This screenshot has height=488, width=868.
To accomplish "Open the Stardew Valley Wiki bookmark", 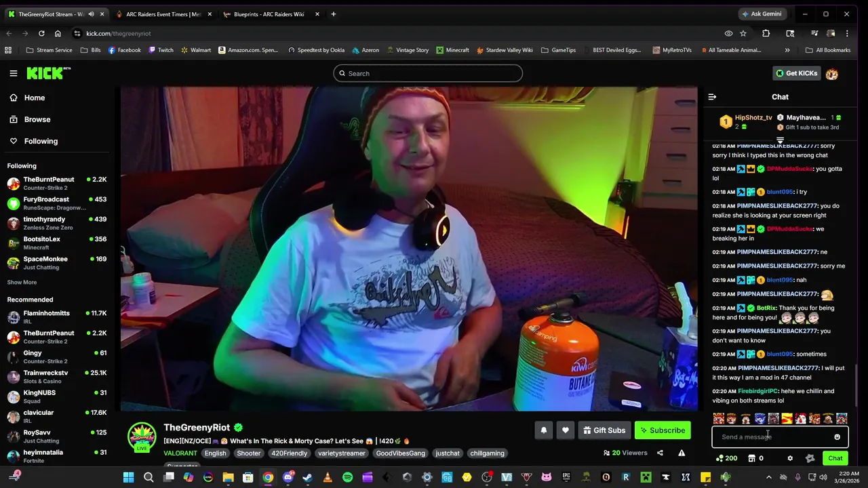I will [505, 50].
